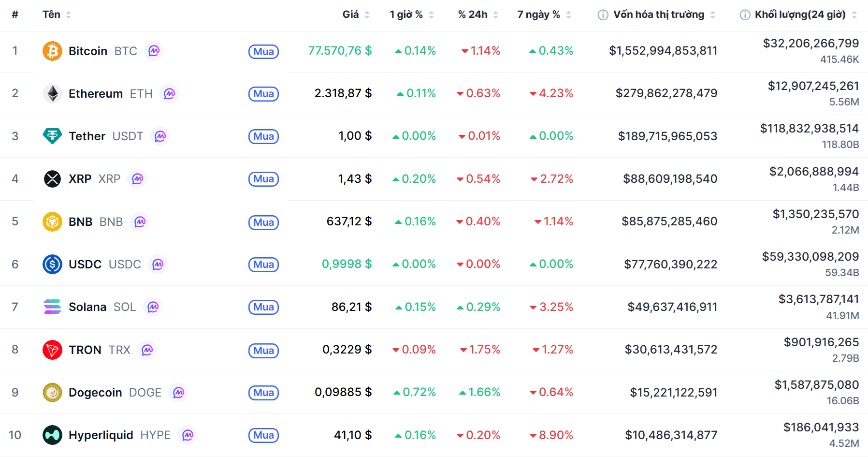Sort table by 1 giờ % column

click(x=412, y=15)
